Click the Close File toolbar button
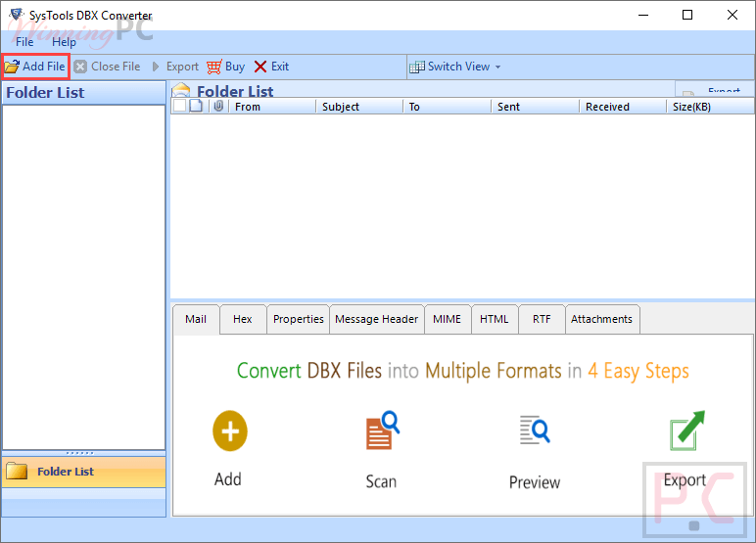Image resolution: width=756 pixels, height=543 pixels. (107, 67)
